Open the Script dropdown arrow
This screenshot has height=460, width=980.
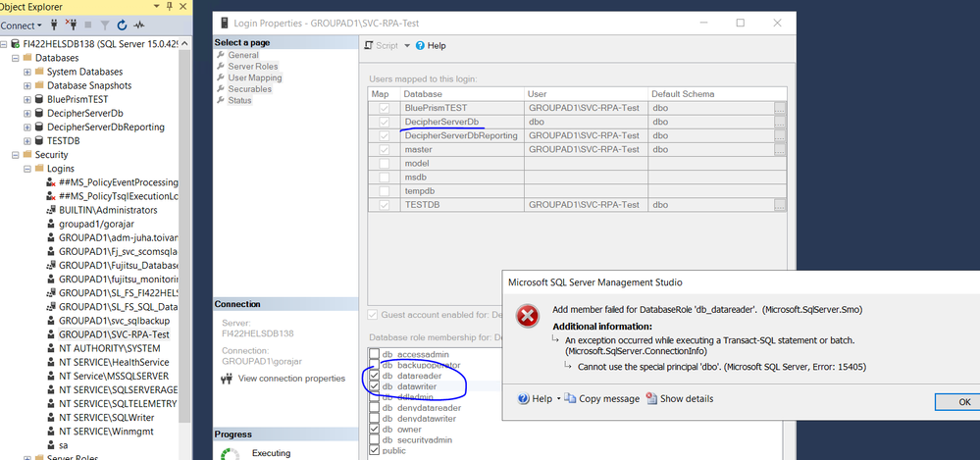click(x=407, y=46)
